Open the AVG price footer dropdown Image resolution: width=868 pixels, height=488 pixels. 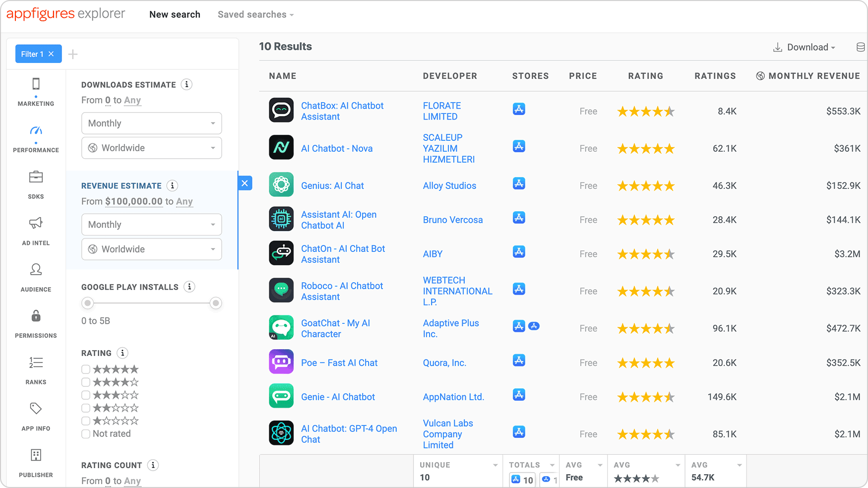click(600, 465)
